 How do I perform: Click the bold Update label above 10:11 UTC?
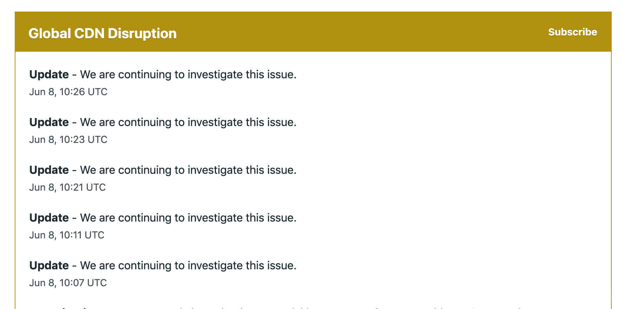pyautogui.click(x=49, y=218)
